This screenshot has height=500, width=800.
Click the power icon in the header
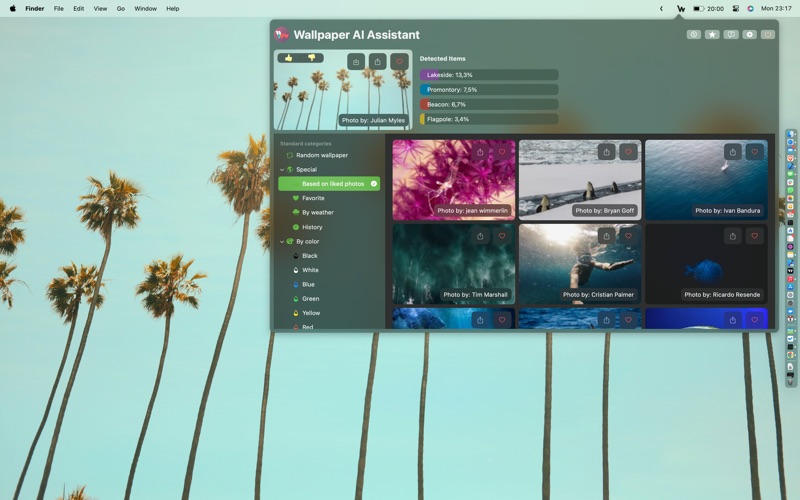tap(768, 34)
